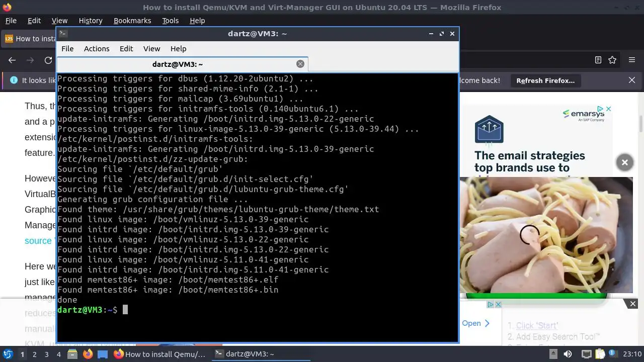The image size is (644, 362).
Task: Open the terminal window menu icon
Action: point(63,34)
